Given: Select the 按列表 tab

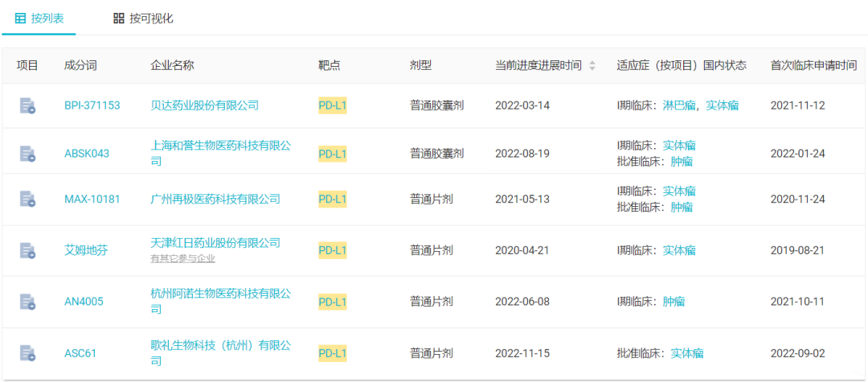Looking at the screenshot, I should coord(39,19).
